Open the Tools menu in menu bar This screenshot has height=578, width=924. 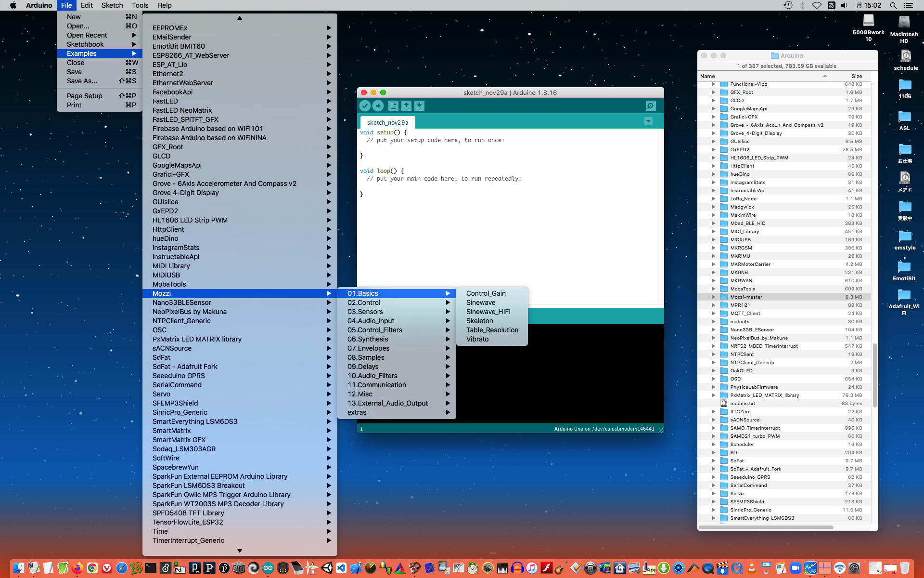(140, 5)
